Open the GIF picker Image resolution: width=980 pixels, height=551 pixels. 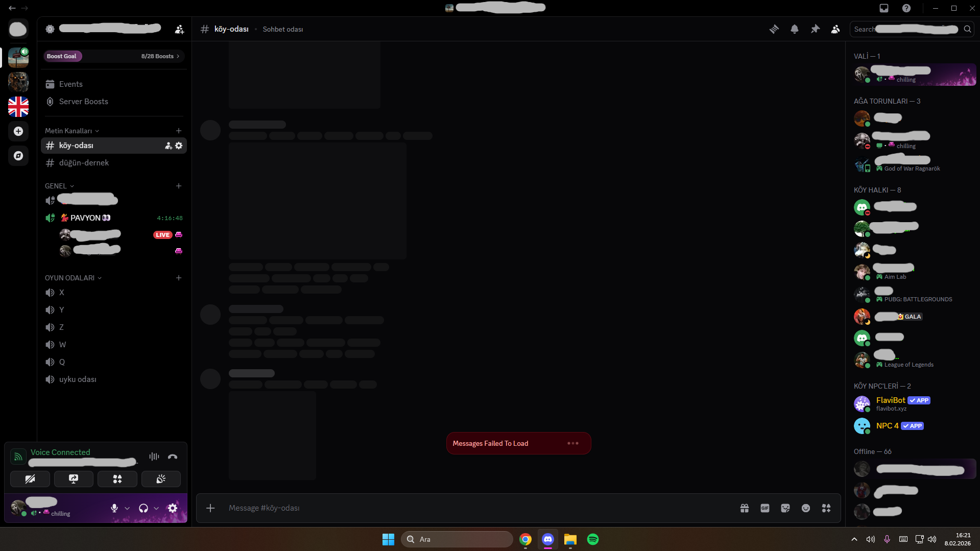click(765, 508)
